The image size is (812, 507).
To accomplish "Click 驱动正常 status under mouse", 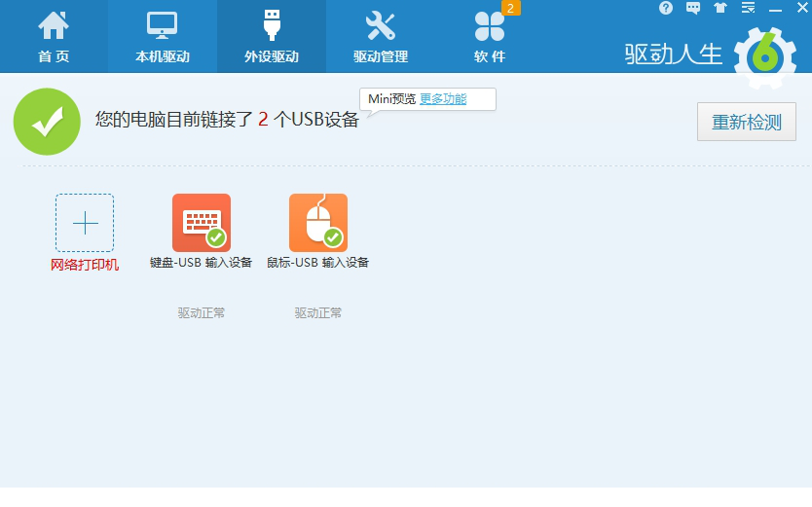I will tap(318, 313).
